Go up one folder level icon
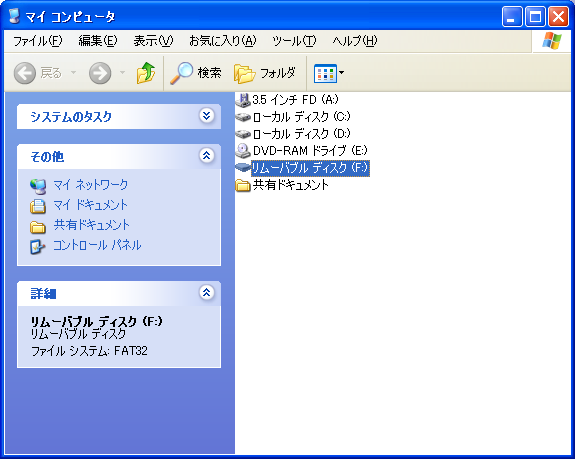The image size is (575, 459). pos(146,73)
